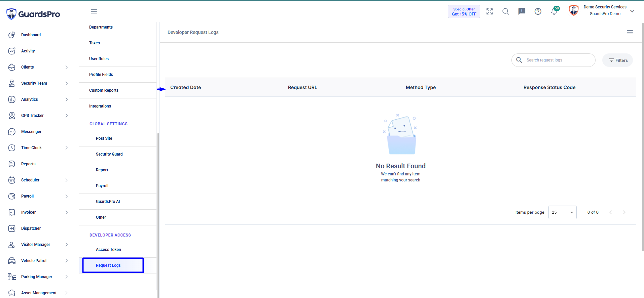Click the Activity icon in sidebar
Screen dimensions: 644x298
click(x=12, y=51)
